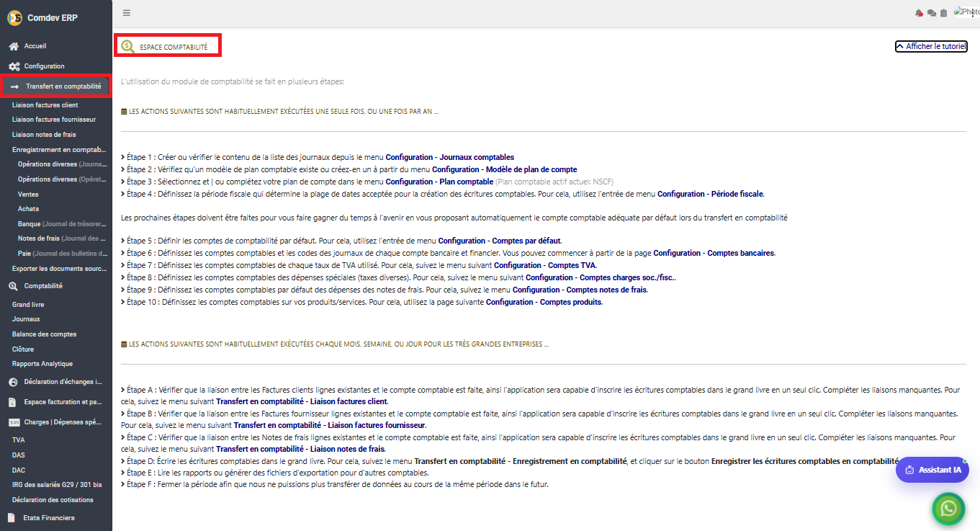This screenshot has width=980, height=531.
Task: Open Rapports Analytique in sidebar
Action: (x=42, y=364)
